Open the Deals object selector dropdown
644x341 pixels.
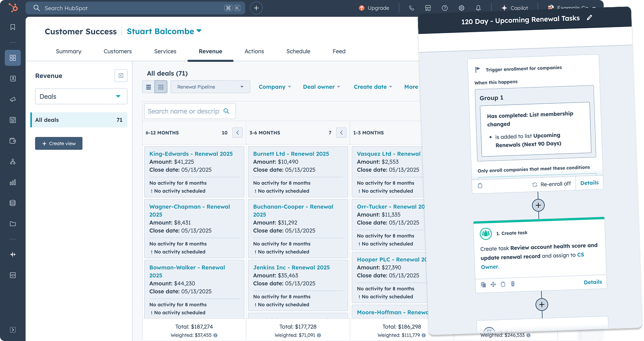click(x=81, y=97)
